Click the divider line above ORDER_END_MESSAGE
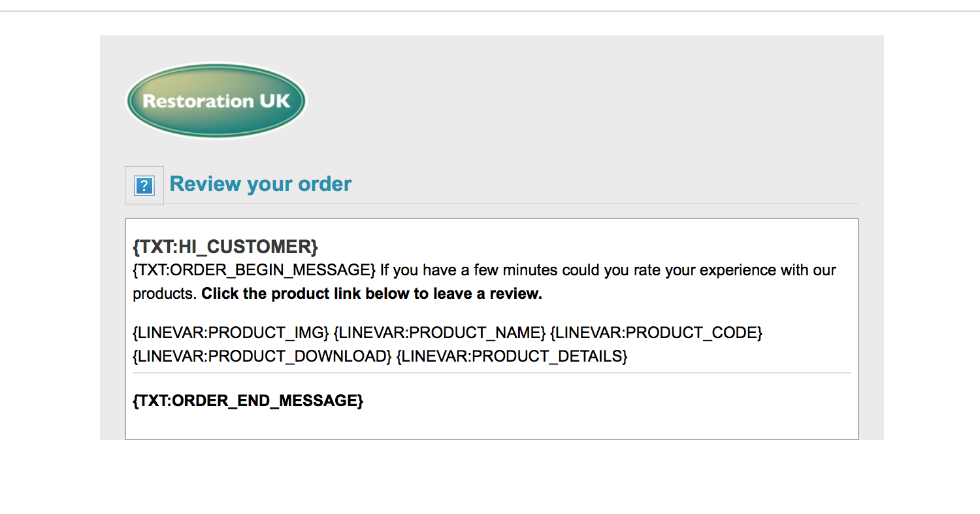 pos(491,373)
